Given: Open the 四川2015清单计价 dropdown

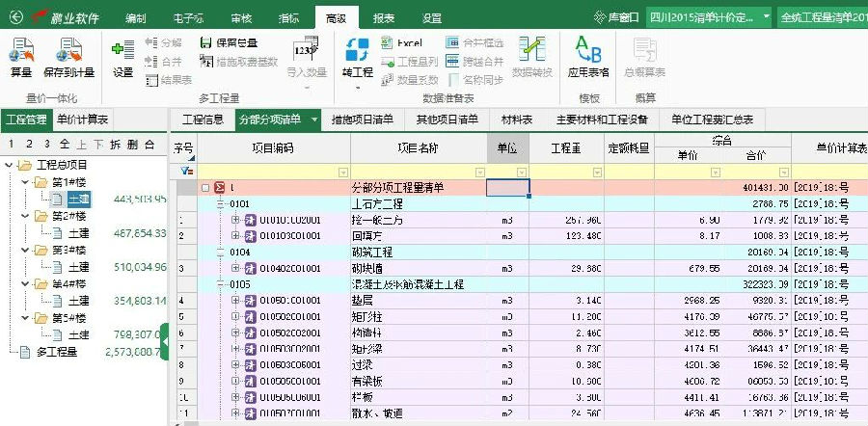Looking at the screenshot, I should click(766, 17).
